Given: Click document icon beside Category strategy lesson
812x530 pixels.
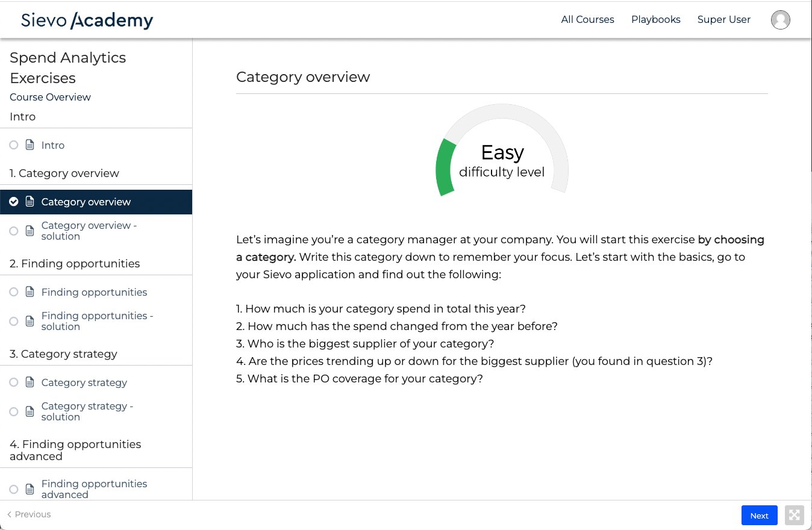Looking at the screenshot, I should pos(30,382).
